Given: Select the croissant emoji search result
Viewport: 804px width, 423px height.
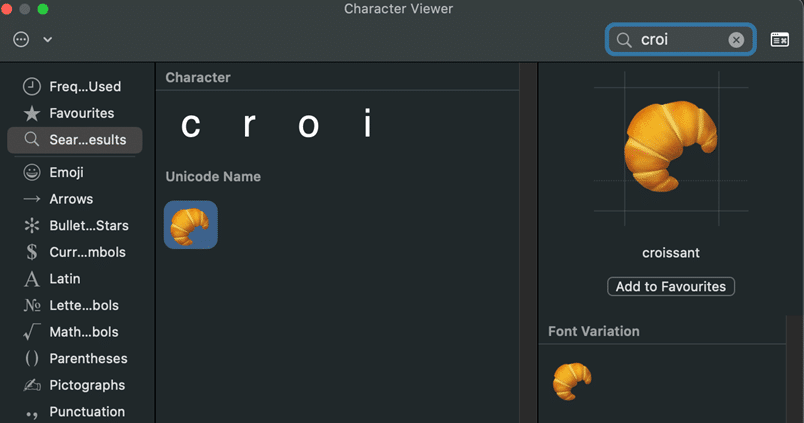Looking at the screenshot, I should (x=190, y=225).
